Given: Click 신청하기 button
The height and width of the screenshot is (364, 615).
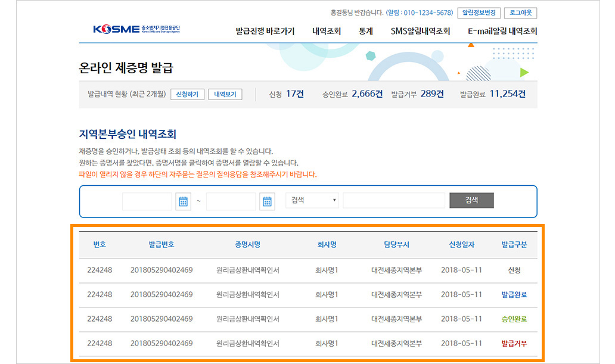Looking at the screenshot, I should (187, 94).
